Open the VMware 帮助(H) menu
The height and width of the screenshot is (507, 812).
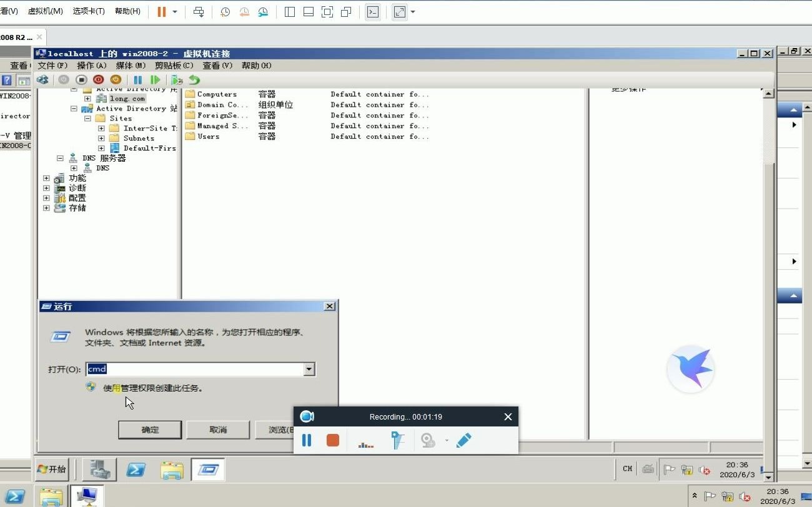[x=127, y=11]
